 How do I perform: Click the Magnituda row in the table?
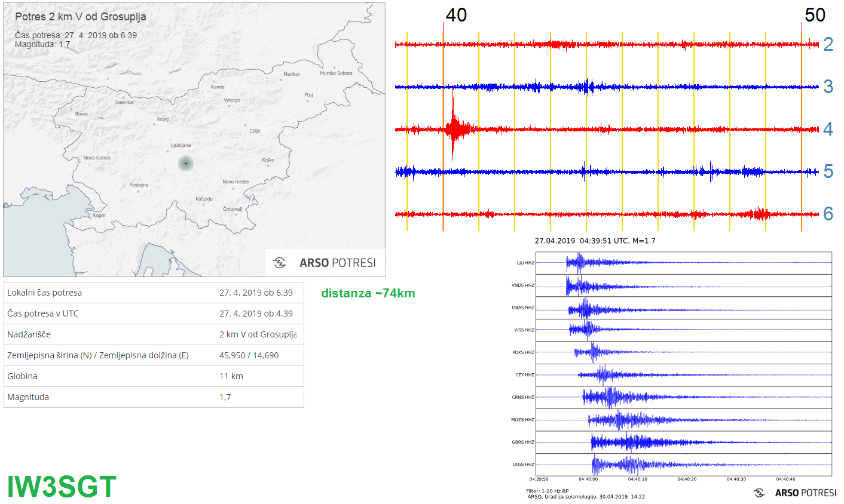[154, 397]
